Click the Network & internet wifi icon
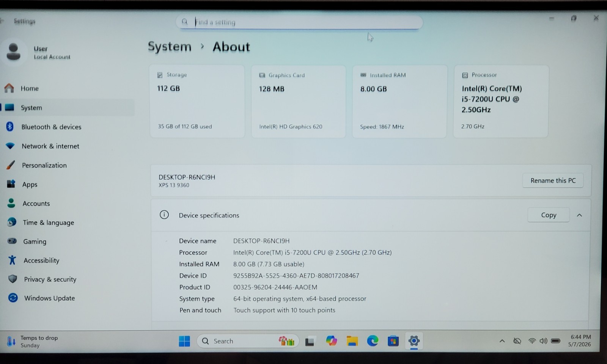Viewport: 607px width, 364px height. point(10,146)
